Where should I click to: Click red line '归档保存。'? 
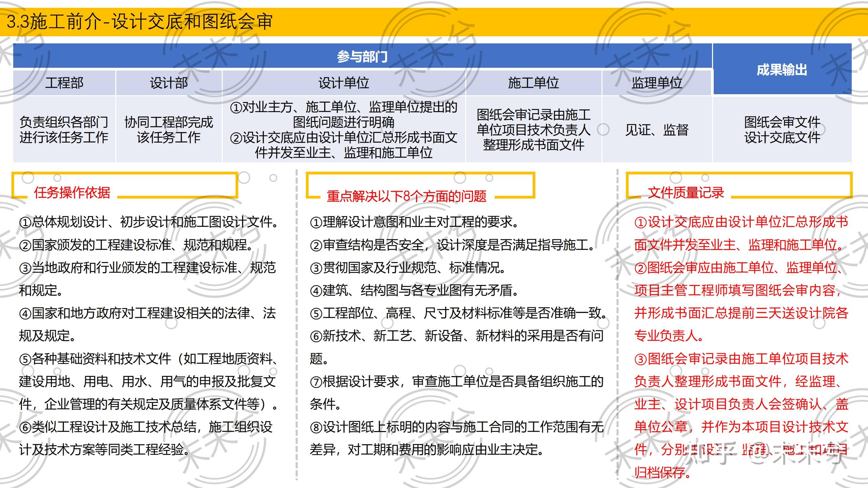(663, 472)
